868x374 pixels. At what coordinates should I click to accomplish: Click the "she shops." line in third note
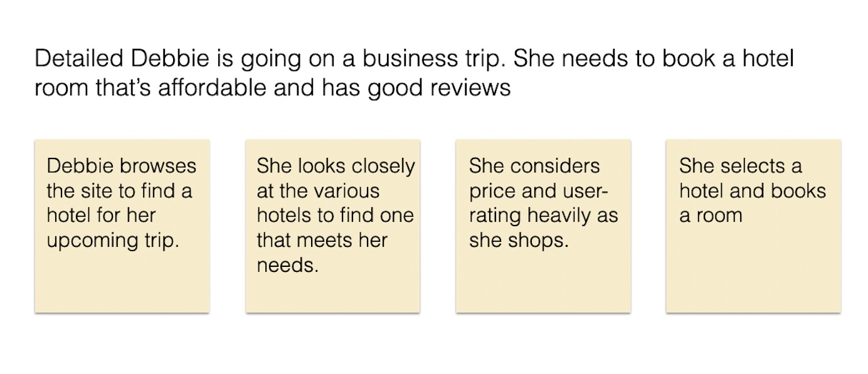point(519,241)
